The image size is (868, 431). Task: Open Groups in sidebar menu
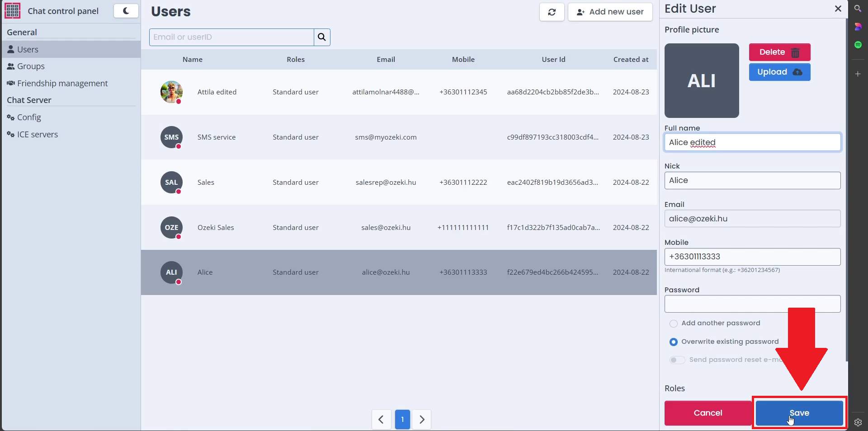pos(31,66)
